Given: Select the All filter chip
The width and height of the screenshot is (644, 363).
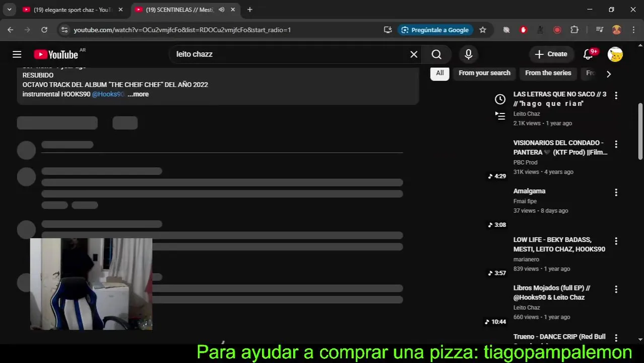Looking at the screenshot, I should coord(440,73).
